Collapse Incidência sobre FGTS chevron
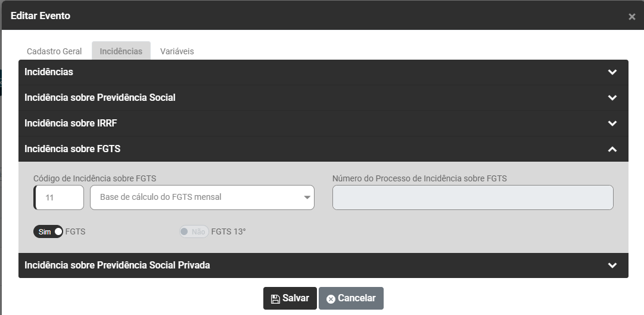Screen dimensions: 644x315 coord(612,149)
